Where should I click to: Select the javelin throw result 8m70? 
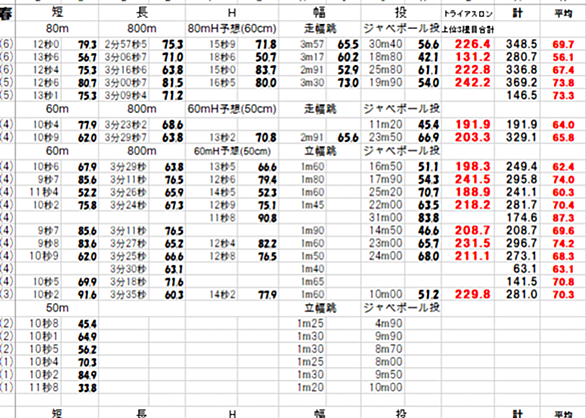point(389,349)
